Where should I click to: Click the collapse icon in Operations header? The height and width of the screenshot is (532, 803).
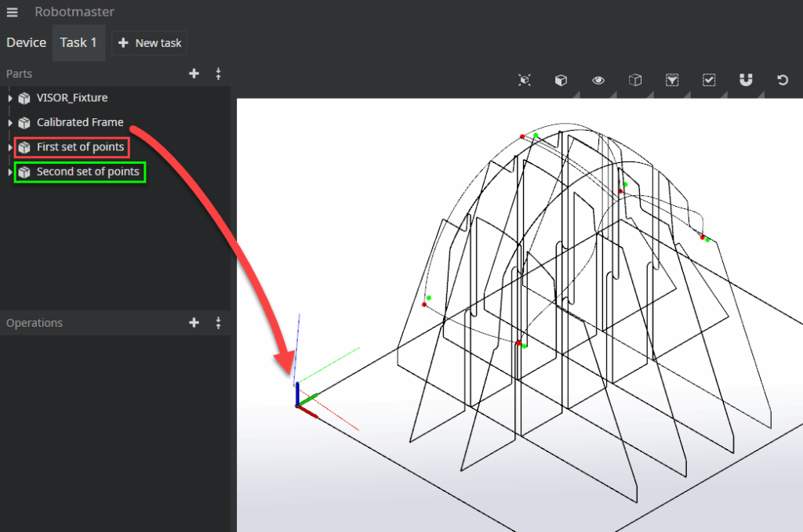click(x=218, y=323)
